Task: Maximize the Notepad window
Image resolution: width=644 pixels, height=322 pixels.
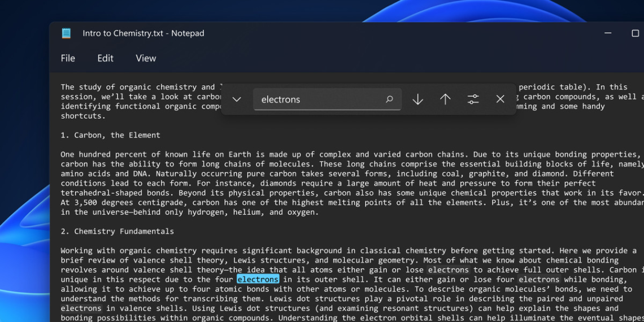Action: point(636,33)
